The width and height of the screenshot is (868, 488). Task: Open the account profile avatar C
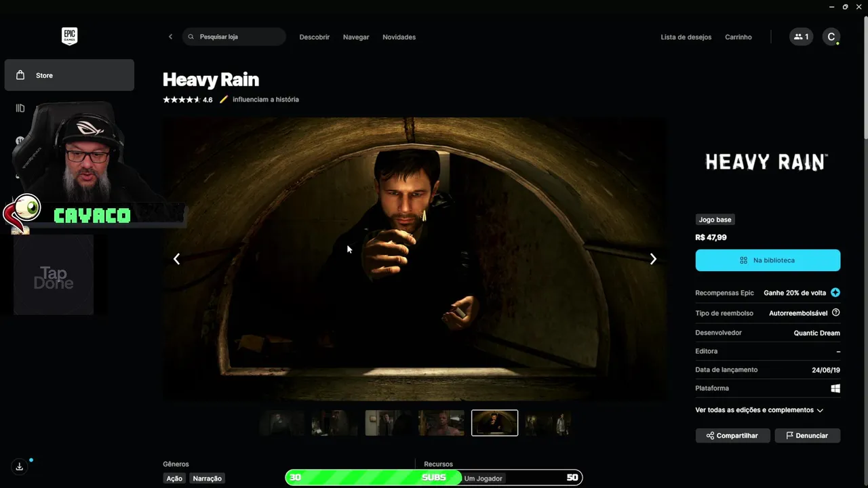[831, 37]
